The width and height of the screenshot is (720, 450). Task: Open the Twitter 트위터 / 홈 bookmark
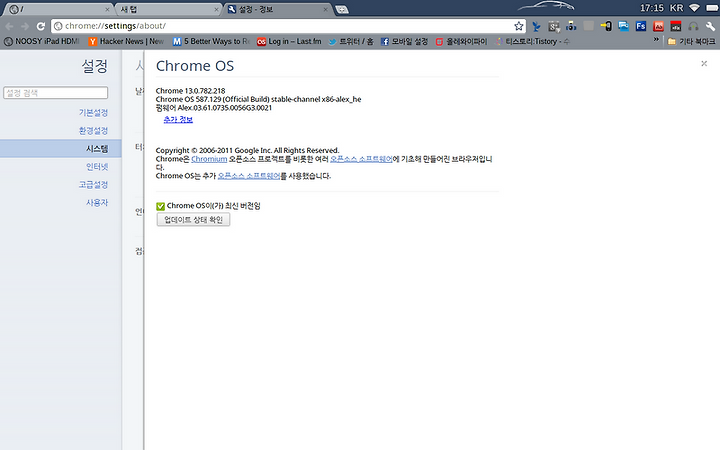click(x=351, y=41)
